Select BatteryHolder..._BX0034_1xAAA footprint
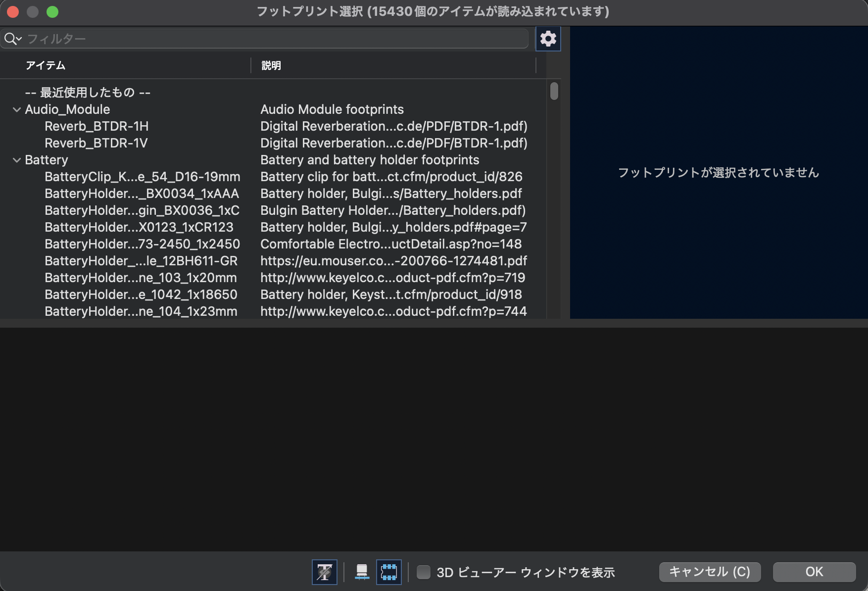 (x=142, y=194)
